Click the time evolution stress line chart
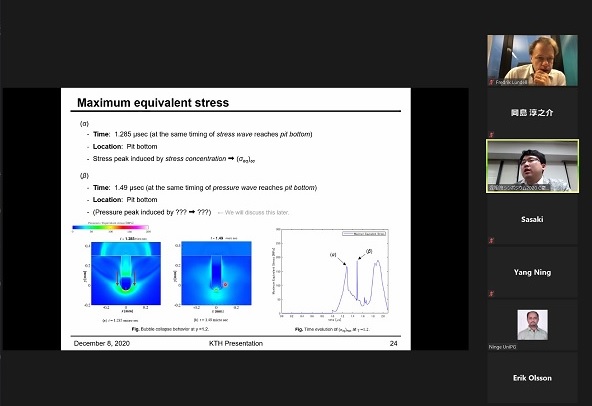 tap(334, 271)
